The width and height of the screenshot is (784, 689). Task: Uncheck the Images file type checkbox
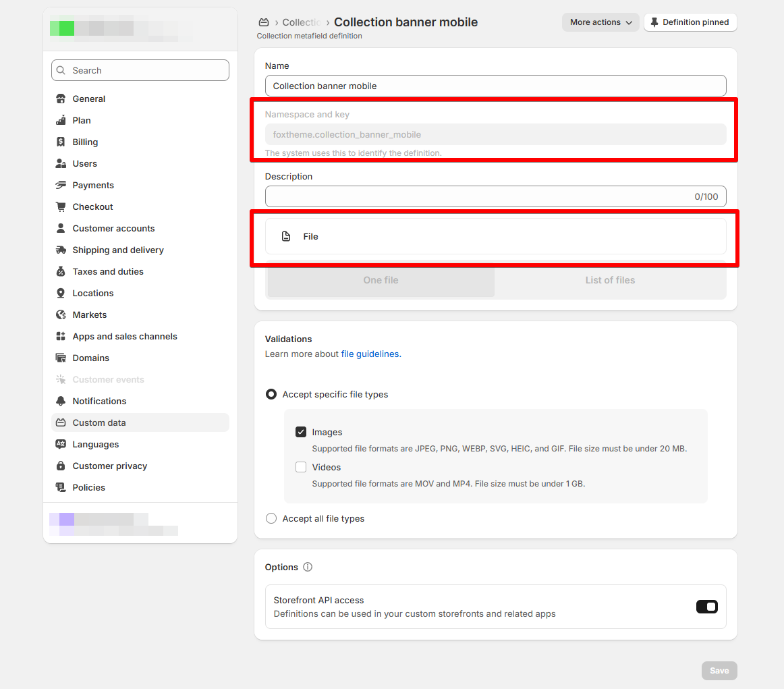pos(301,432)
